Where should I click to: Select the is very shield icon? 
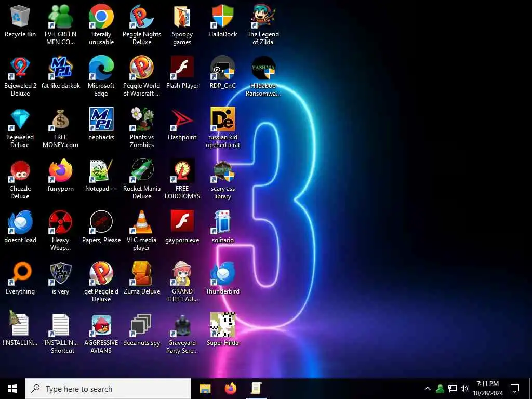(60, 273)
